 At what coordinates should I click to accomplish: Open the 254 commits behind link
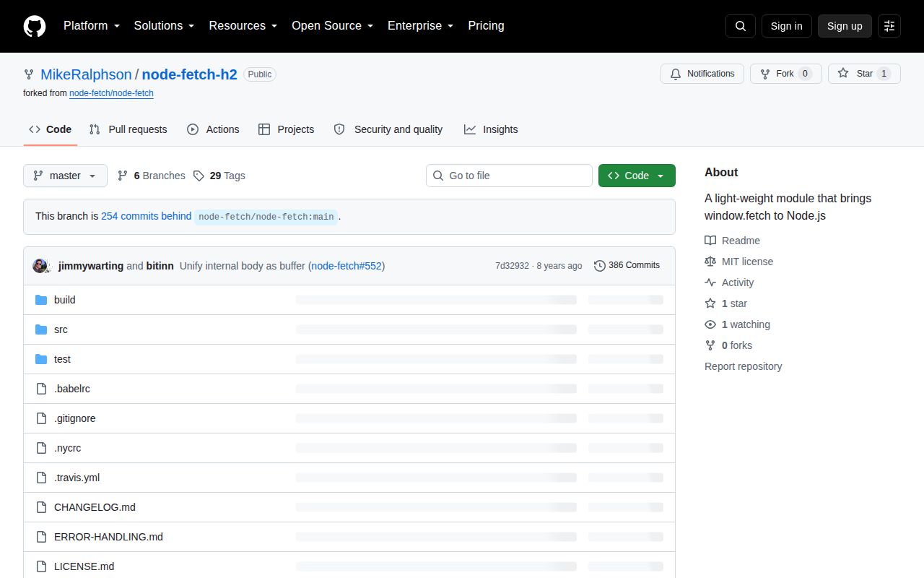pyautogui.click(x=146, y=216)
